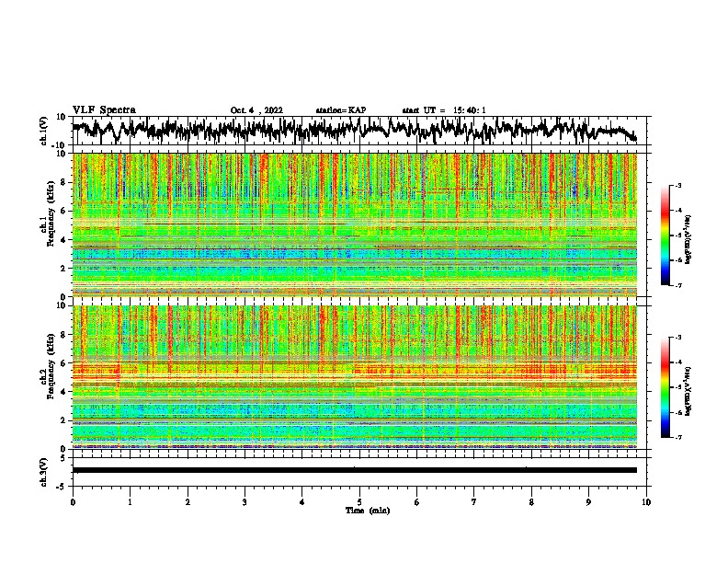Click inside the ch.2 spectrogram panel
The image size is (728, 563).
point(354,377)
